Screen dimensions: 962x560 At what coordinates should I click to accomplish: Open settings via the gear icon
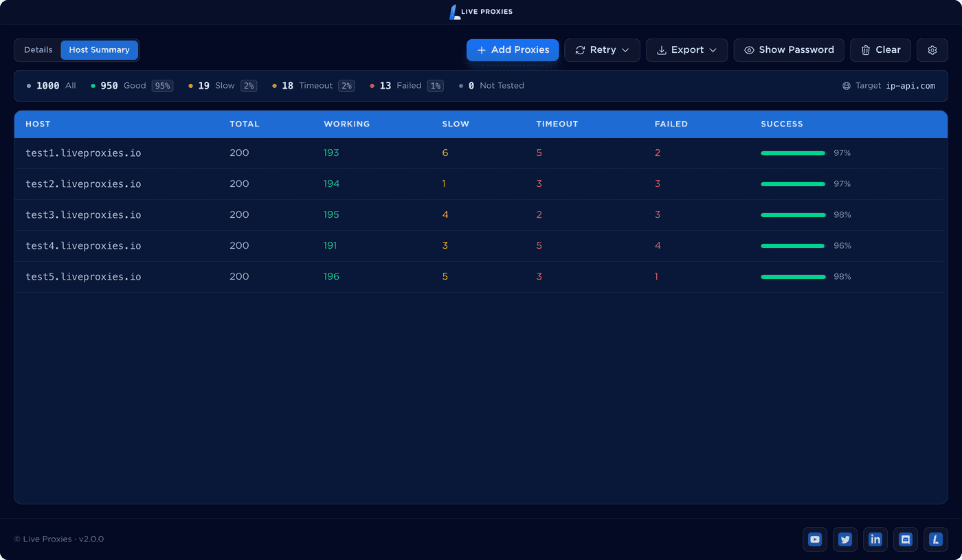pos(932,50)
